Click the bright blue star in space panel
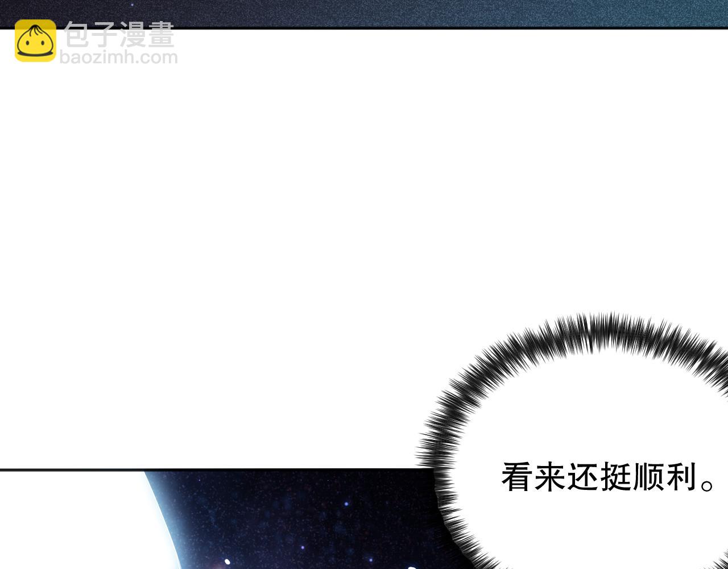 pyautogui.click(x=345, y=504)
